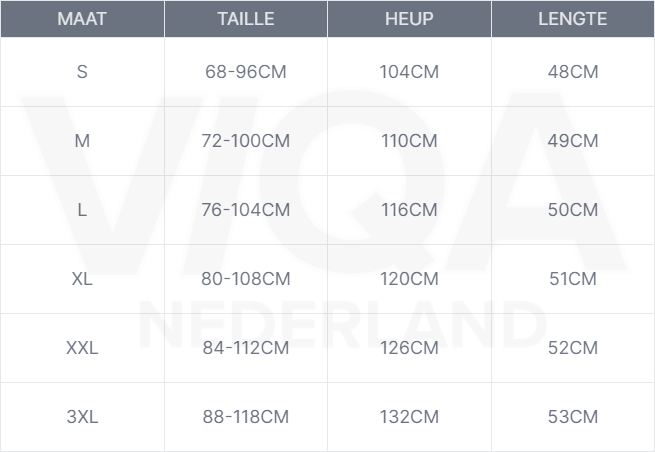Click the 53CM length value

[573, 417]
